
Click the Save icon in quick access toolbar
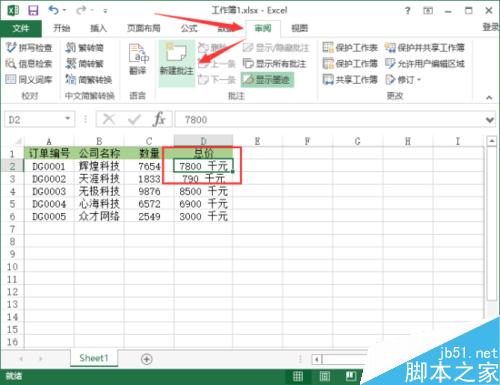coord(33,11)
